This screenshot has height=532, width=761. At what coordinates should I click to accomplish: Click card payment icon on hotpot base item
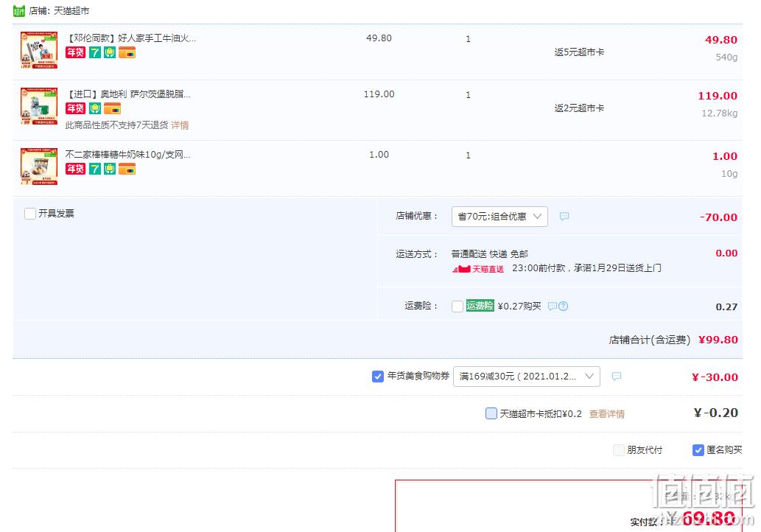pos(127,52)
